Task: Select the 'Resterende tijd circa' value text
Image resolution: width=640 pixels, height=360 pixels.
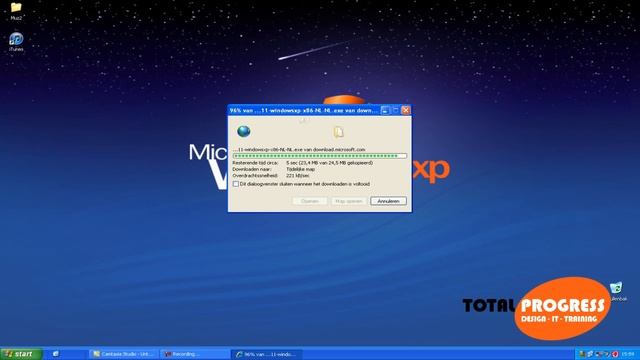Action: pos(329,162)
